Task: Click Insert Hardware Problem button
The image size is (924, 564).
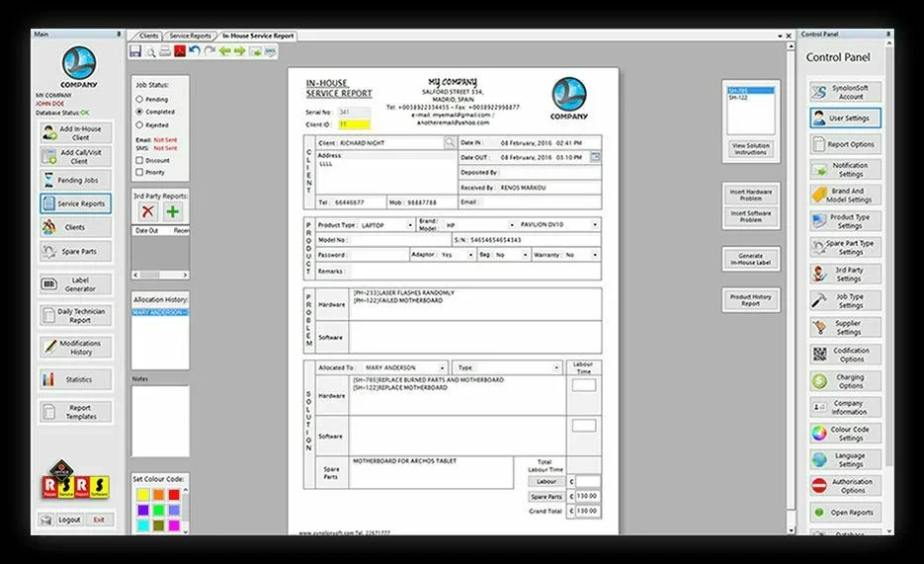Action: click(x=751, y=195)
